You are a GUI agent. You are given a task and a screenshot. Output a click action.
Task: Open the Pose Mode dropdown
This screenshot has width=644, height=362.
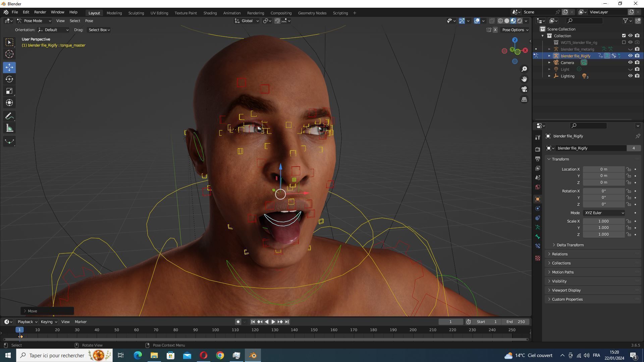[x=34, y=21]
